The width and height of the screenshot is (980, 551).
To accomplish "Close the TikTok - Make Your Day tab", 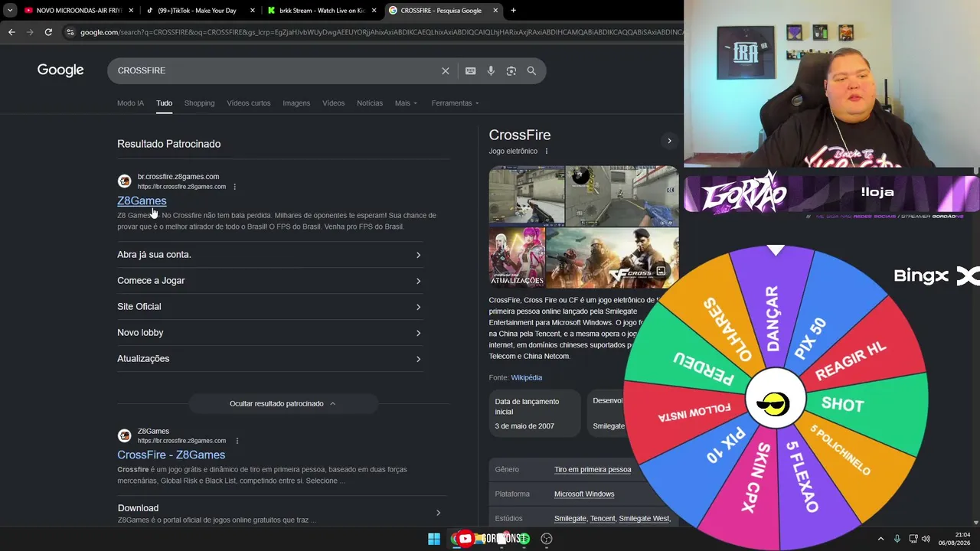I will tap(253, 11).
